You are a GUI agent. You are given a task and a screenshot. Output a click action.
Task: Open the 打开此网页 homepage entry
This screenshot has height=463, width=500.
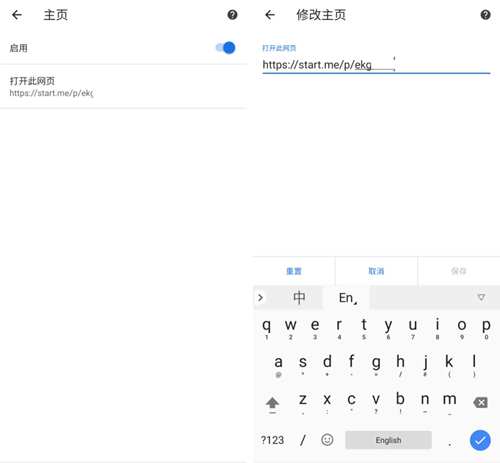[123, 87]
